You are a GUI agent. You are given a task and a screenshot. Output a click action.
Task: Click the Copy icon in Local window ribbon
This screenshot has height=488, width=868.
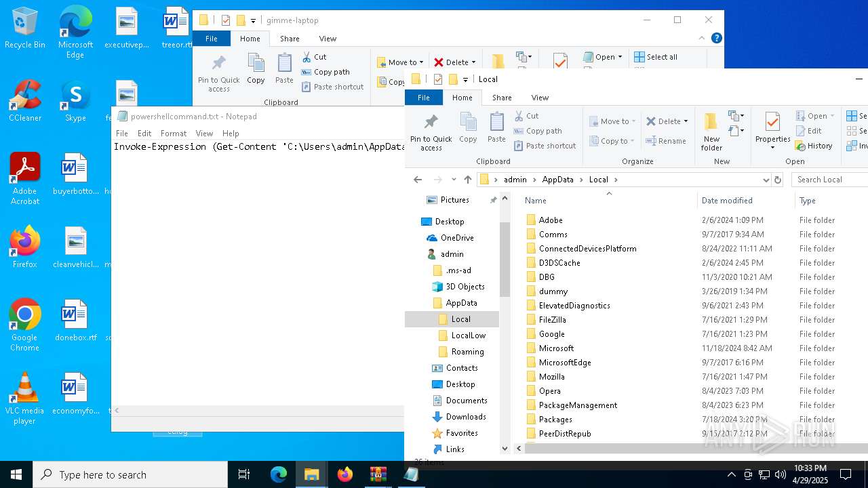(468, 127)
